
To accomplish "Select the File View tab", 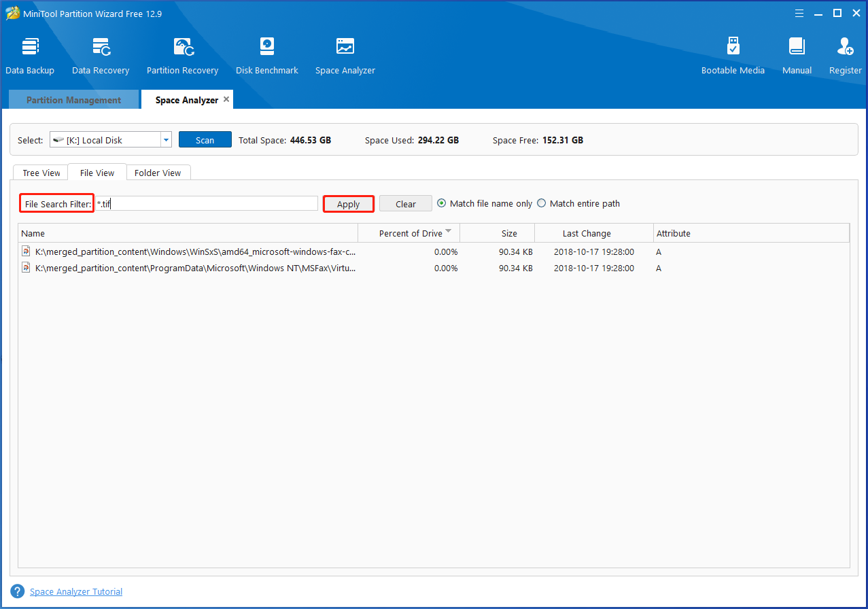I will coord(97,173).
